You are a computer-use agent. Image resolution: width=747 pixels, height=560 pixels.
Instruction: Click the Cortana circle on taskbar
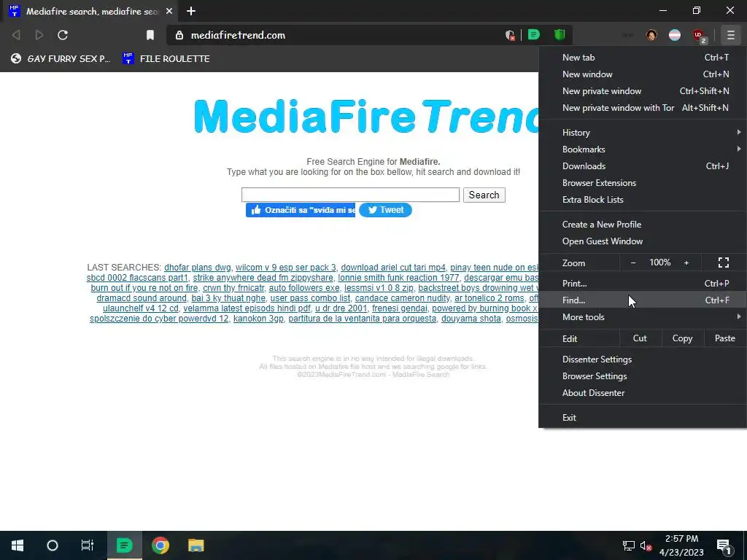click(53, 545)
